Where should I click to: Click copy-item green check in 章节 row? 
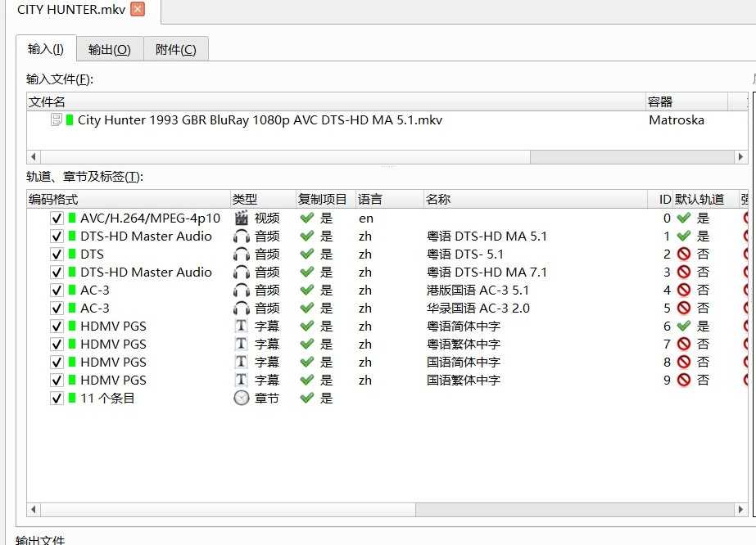pos(306,398)
